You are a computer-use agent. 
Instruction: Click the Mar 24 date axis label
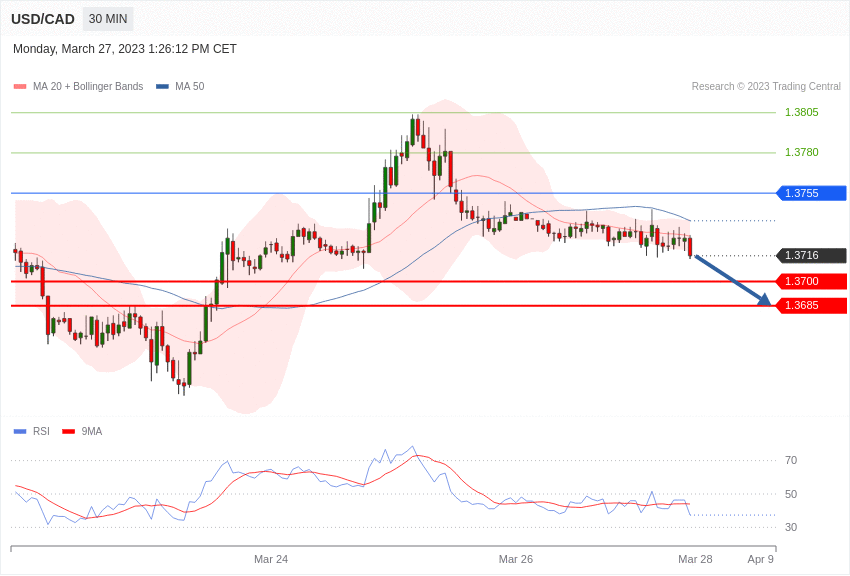tap(271, 559)
